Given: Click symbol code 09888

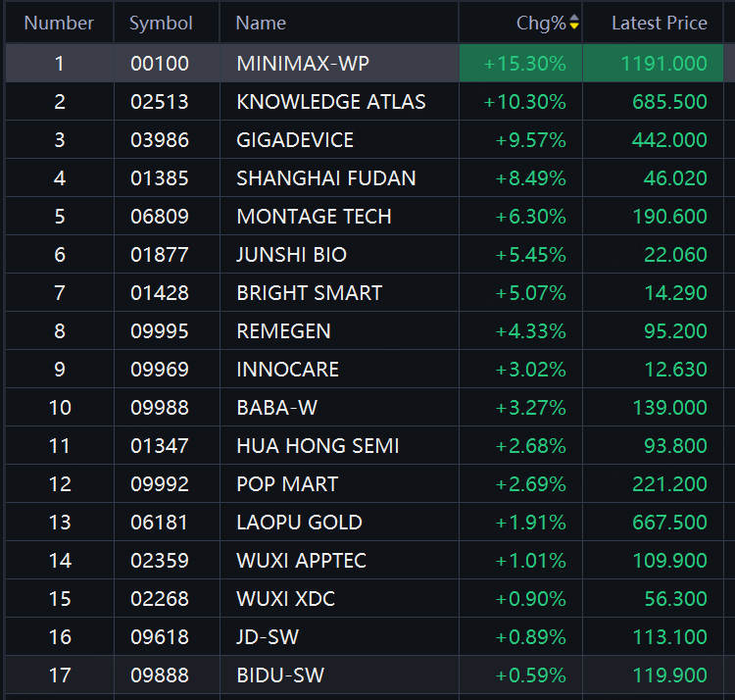Looking at the screenshot, I should click(160, 675).
